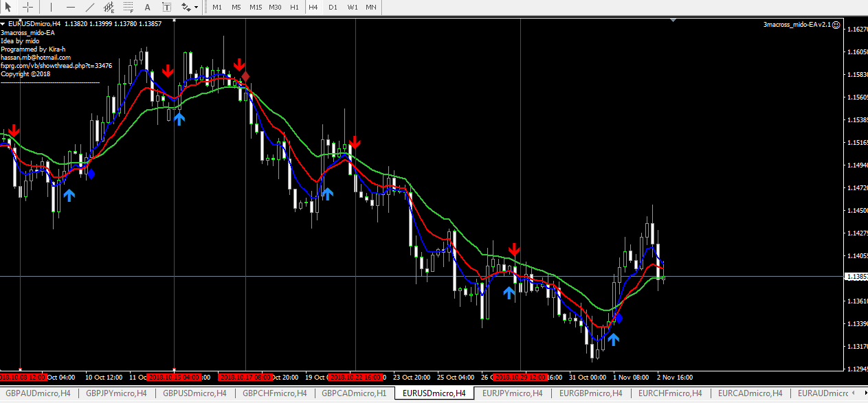Expand the EURUSDmicro,H4 chart header triangle
The width and height of the screenshot is (868, 403).
pos(3,23)
